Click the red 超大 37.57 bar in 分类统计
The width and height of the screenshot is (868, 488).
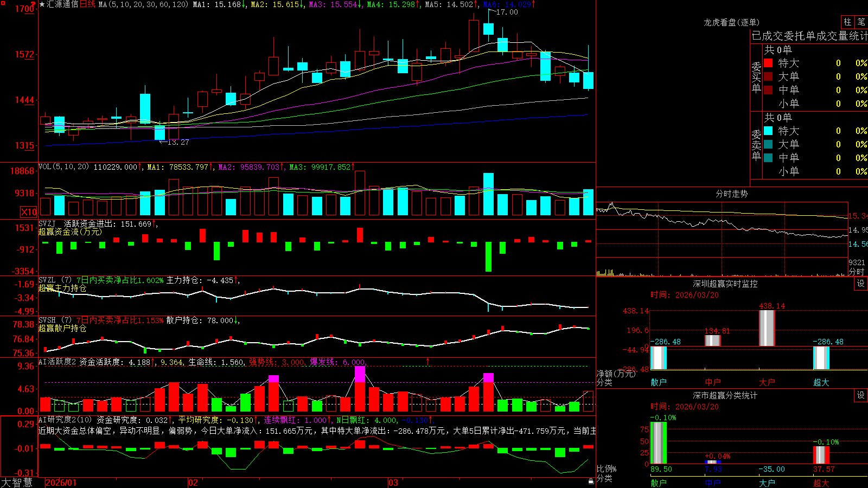click(x=821, y=455)
